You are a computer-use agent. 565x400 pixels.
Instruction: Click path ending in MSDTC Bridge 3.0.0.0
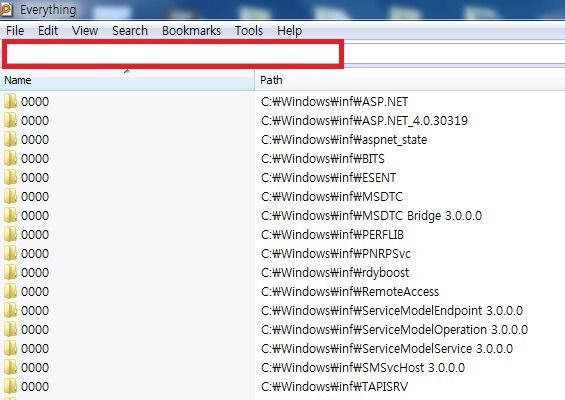[x=372, y=215]
